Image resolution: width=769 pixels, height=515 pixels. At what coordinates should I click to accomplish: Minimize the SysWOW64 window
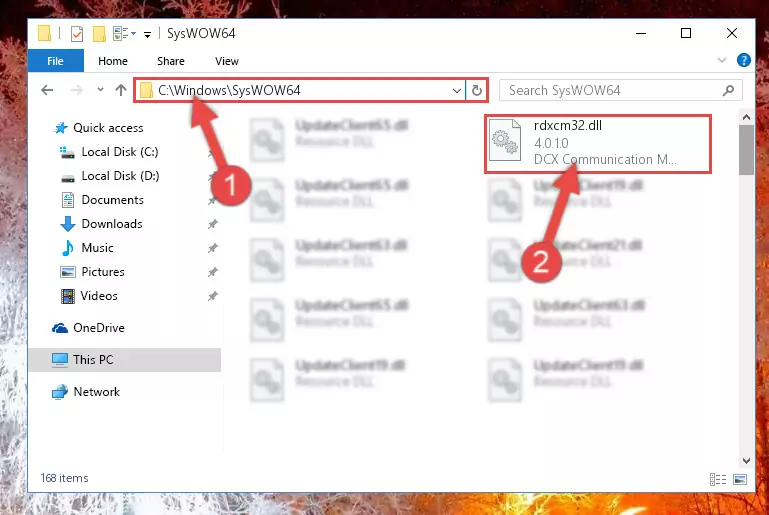click(641, 33)
